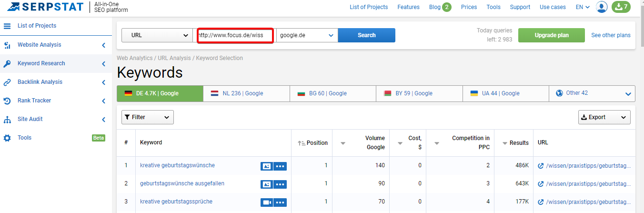
Task: Click video icon for kreative geburtstagssprüche
Action: click(266, 203)
